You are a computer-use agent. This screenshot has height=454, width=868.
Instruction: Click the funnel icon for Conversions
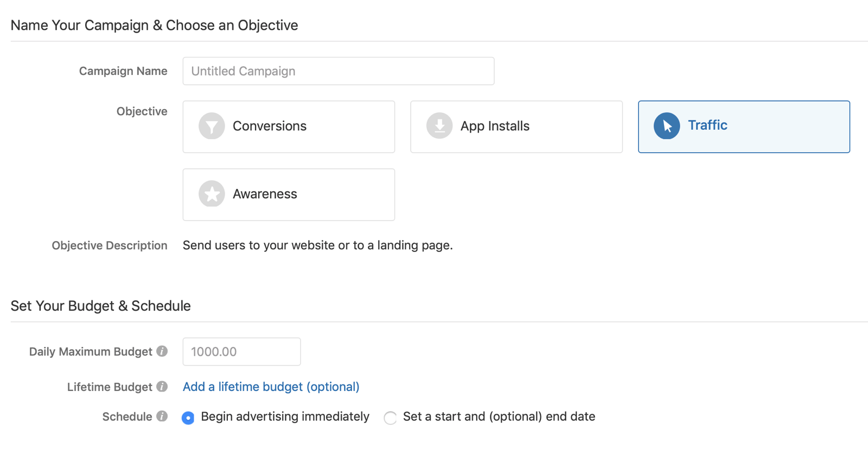(212, 126)
